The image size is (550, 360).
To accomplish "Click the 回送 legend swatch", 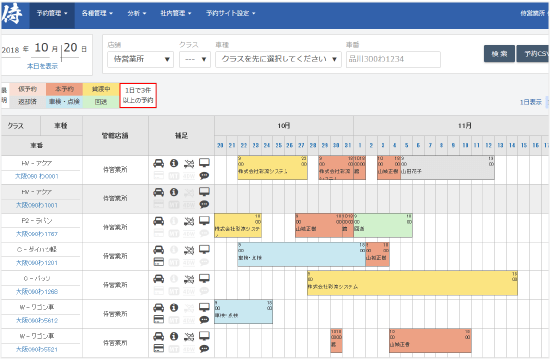I will click(x=101, y=102).
